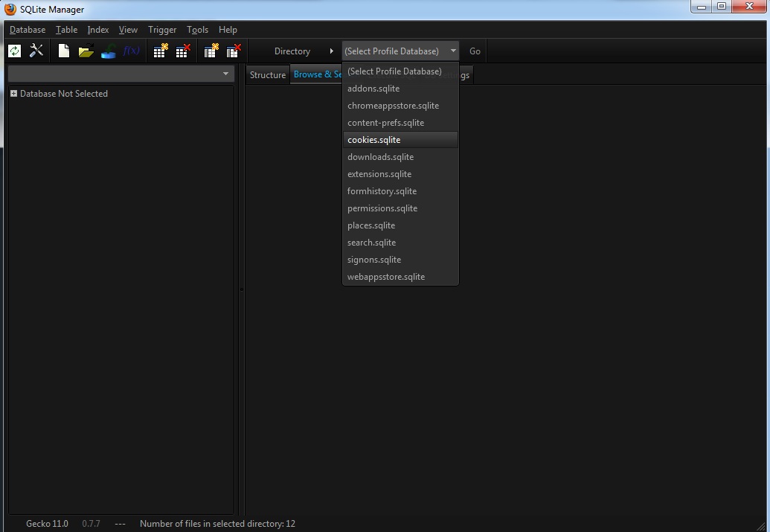
Task: Click the Directory label in the toolbar
Action: (x=292, y=51)
